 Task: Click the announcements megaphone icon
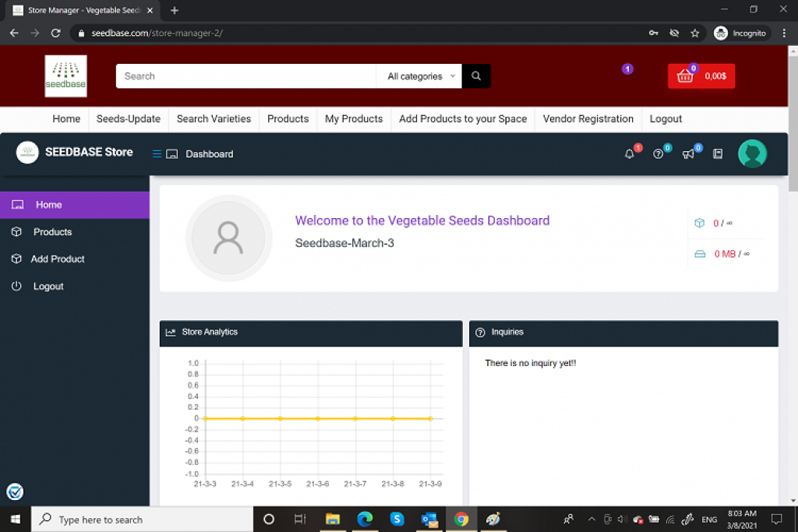pos(688,154)
